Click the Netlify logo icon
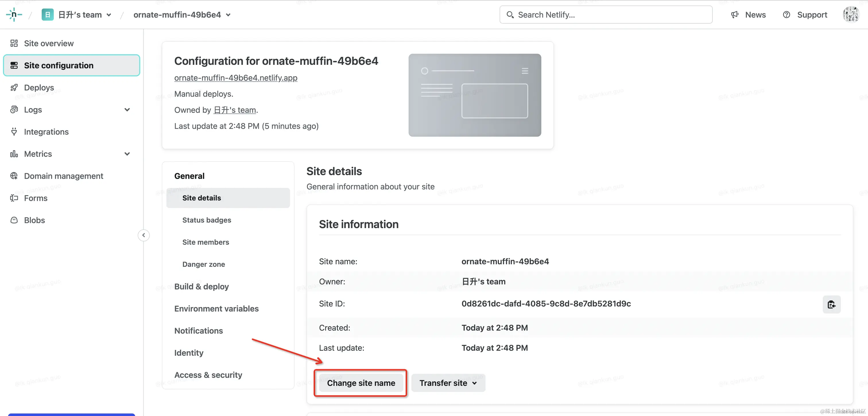868x416 pixels. point(14,14)
